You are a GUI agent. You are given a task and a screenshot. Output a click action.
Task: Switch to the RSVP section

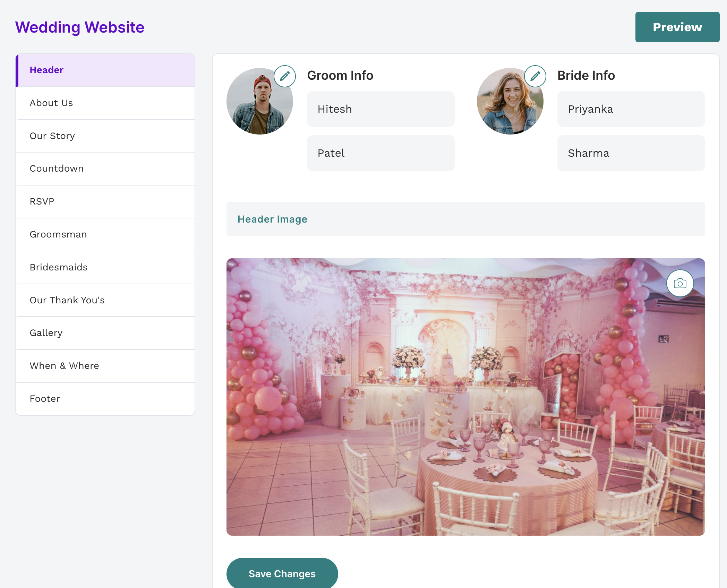[x=105, y=201]
